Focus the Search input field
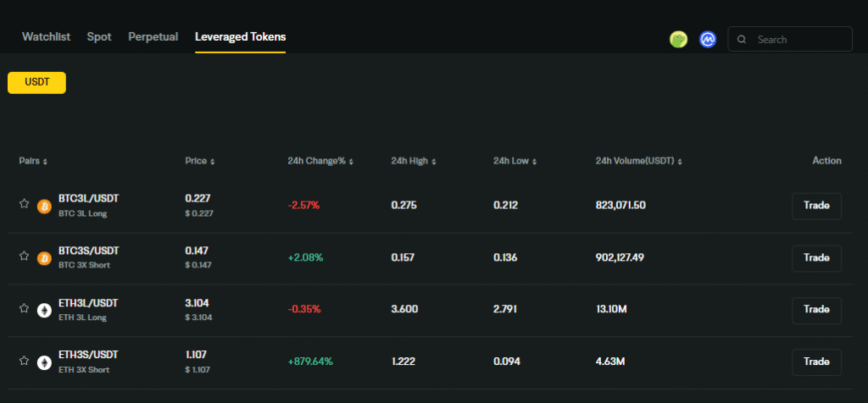 pos(790,39)
